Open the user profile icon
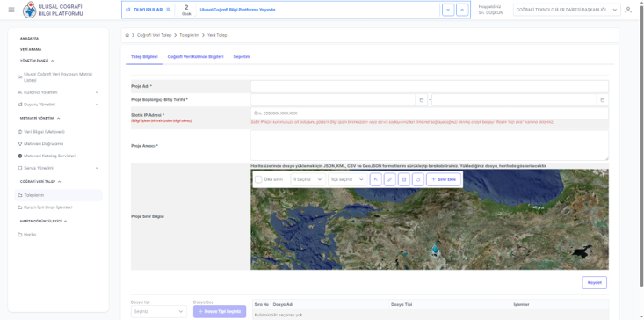Viewport: 644px width, 320px height. click(628, 10)
